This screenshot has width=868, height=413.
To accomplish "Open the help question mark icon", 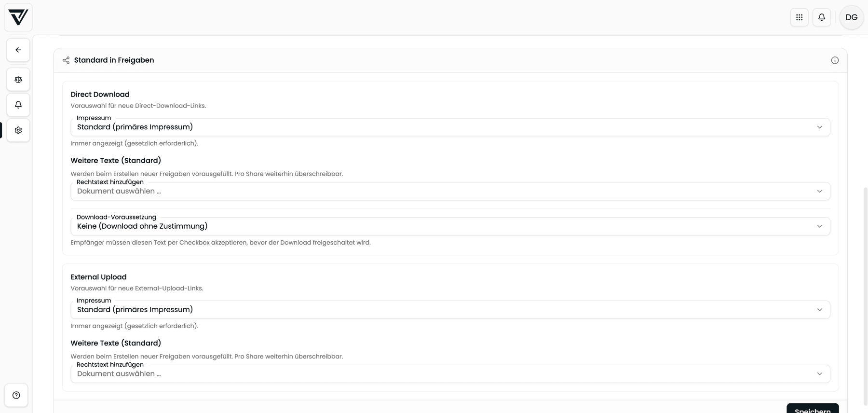I will tap(16, 395).
